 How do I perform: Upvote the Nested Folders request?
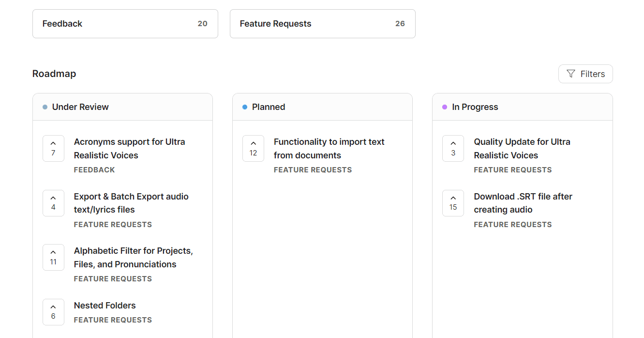coord(53,312)
